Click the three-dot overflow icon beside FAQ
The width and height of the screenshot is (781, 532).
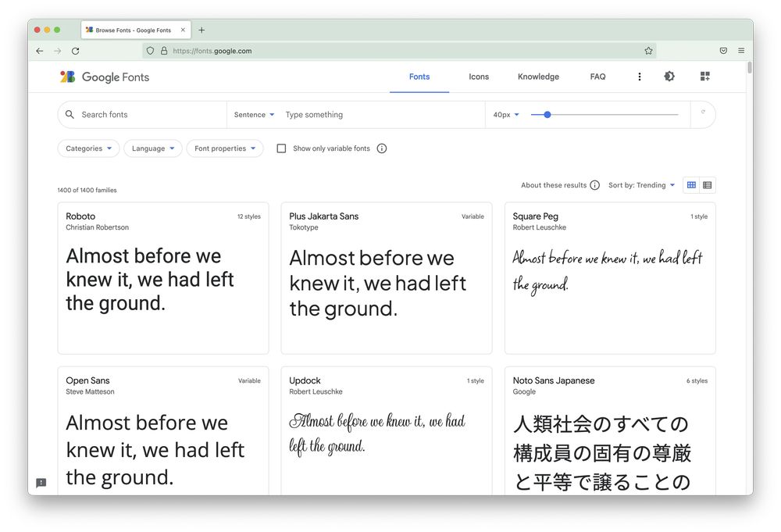tap(639, 77)
